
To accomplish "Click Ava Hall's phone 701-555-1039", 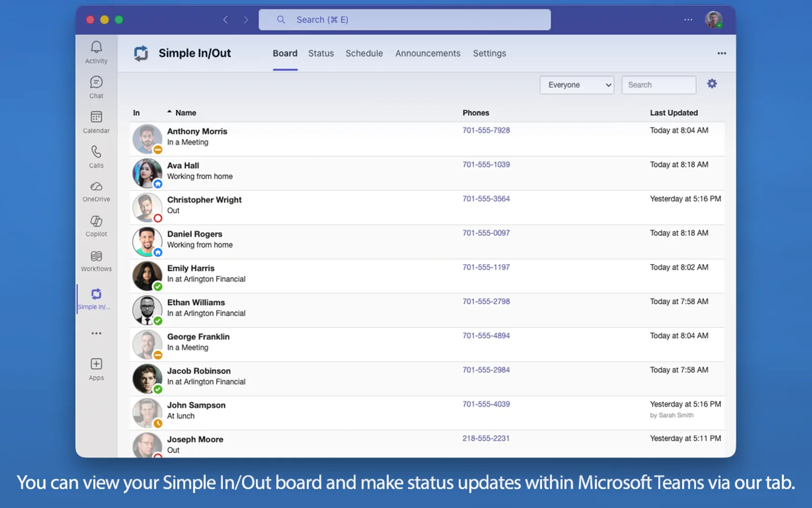I will [x=486, y=165].
